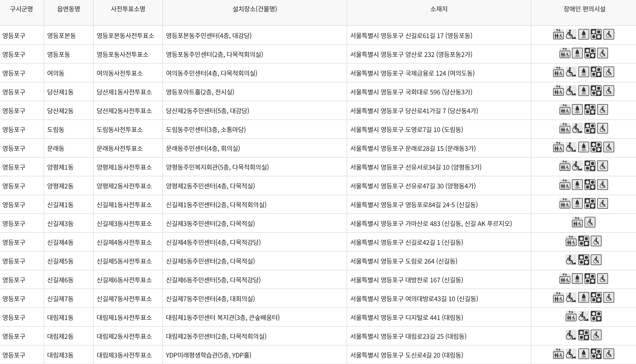The height and width of the screenshot is (364, 636).
Task: Click the elevator icon in 신길제3동 row
Action: pos(577,223)
